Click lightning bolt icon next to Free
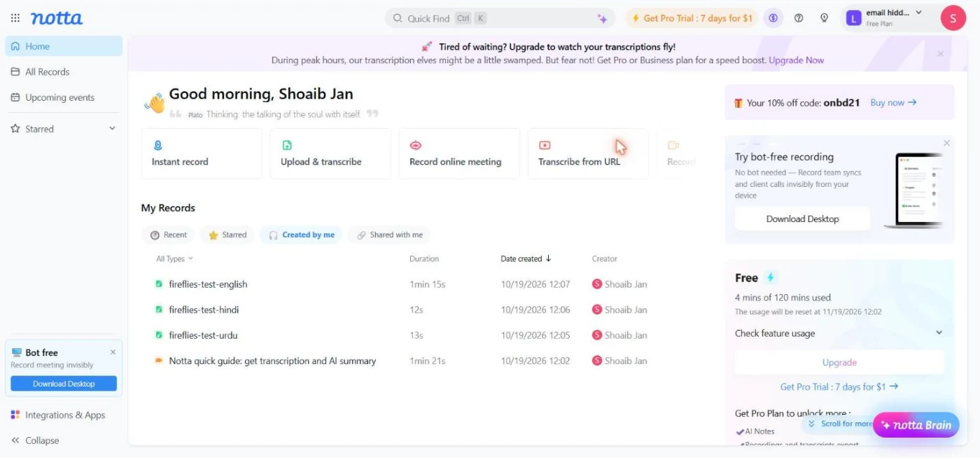This screenshot has height=458, width=980. click(770, 278)
